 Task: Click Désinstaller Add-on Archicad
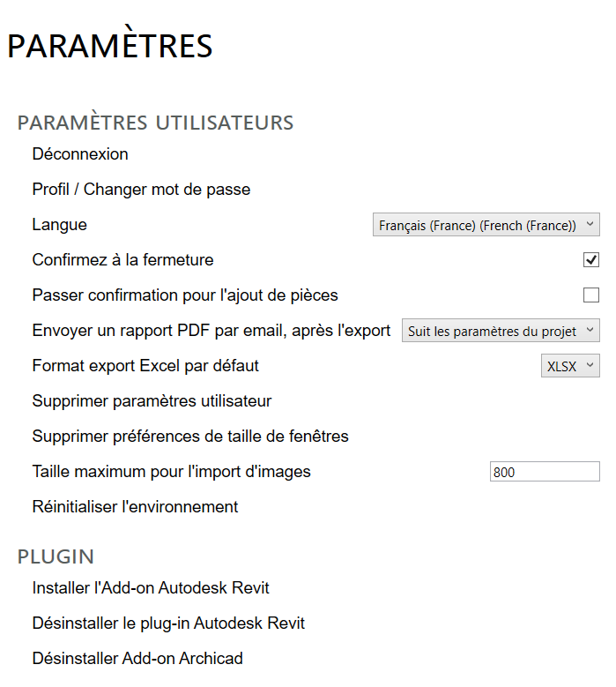[x=137, y=659]
